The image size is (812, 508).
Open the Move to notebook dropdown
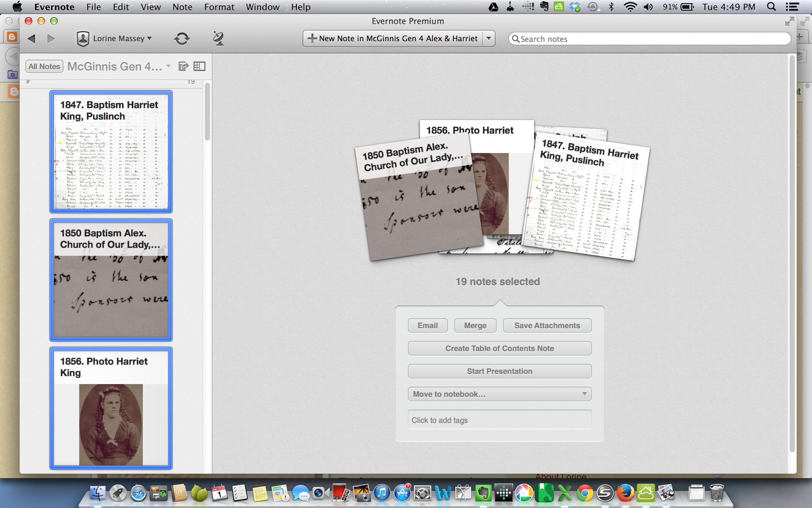[x=499, y=394]
